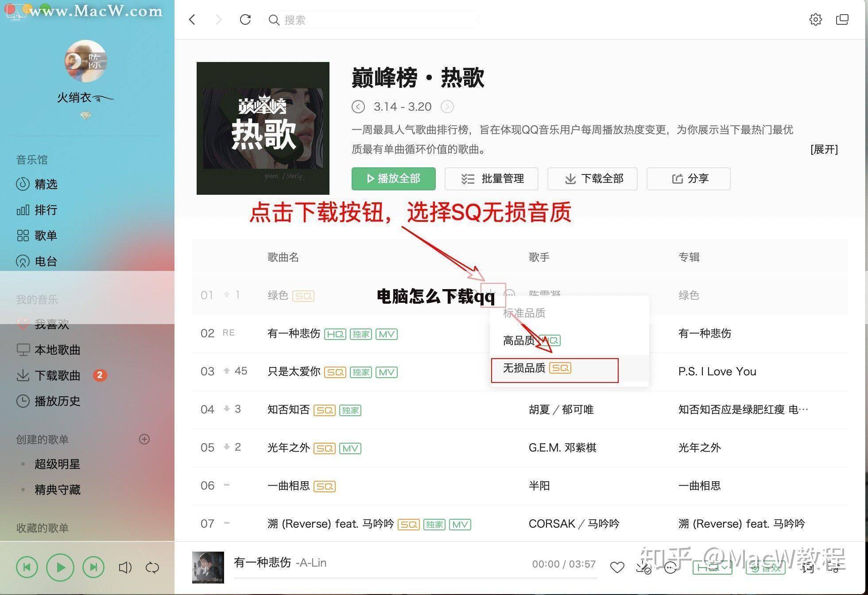Viewport: 868px width, 595px height.
Task: Select song 光年之外
Action: [289, 448]
